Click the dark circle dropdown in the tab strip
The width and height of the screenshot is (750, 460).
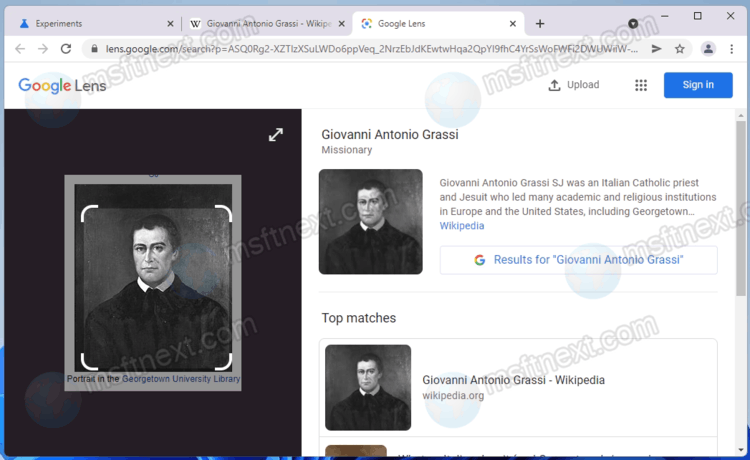tap(633, 23)
